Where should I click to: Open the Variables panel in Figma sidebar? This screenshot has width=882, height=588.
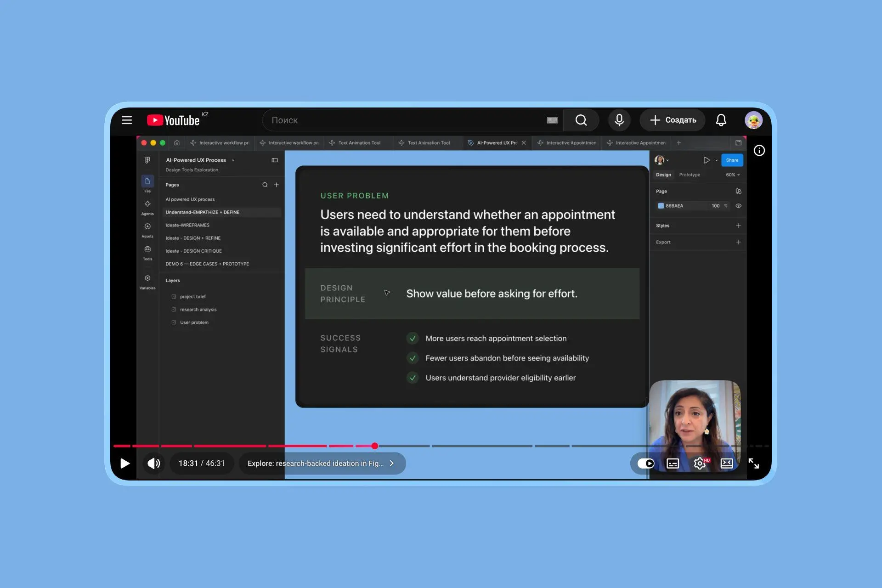[x=147, y=282]
